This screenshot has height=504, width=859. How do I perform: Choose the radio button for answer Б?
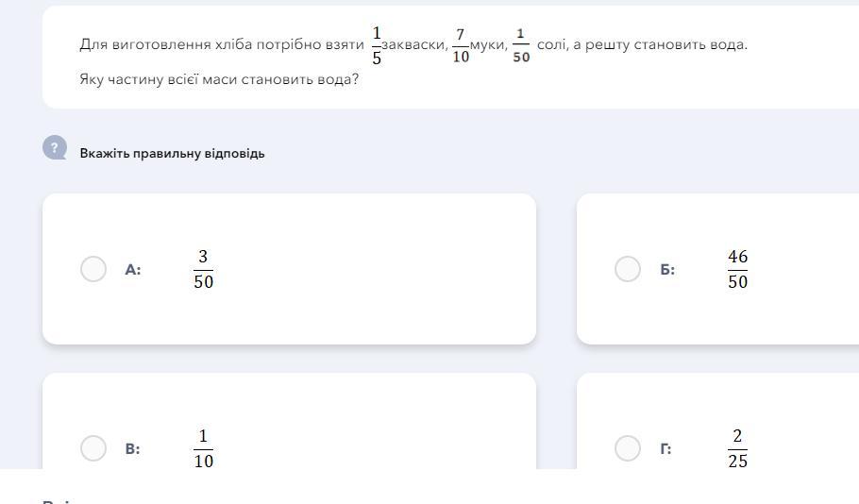[x=628, y=269]
